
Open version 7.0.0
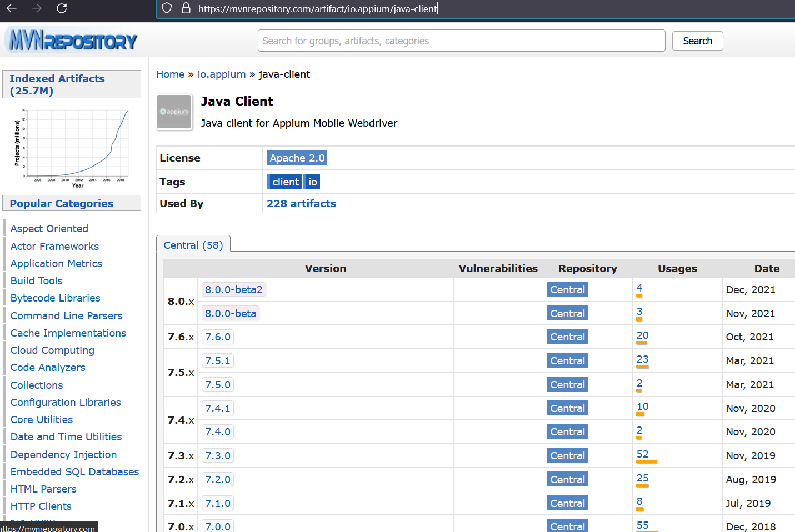pyautogui.click(x=218, y=526)
